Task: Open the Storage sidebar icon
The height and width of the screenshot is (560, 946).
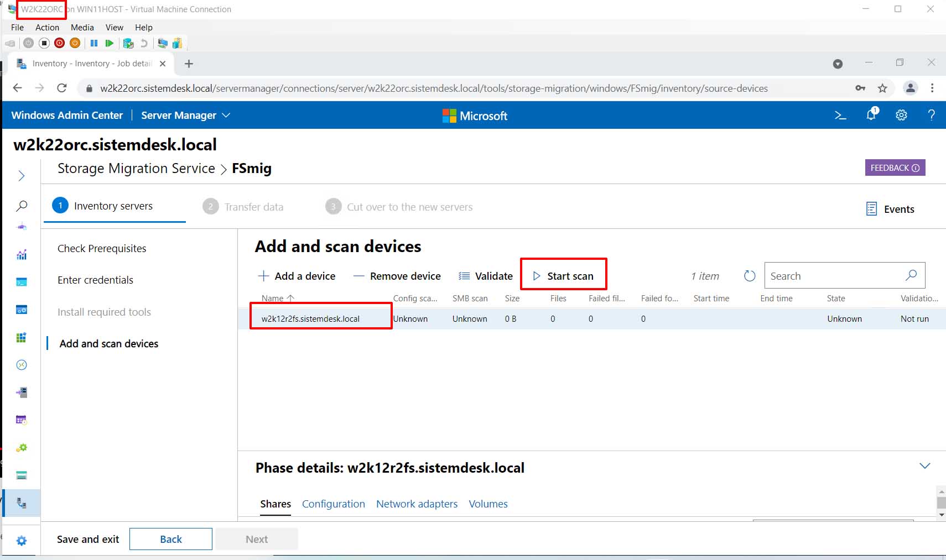Action: pos(22,475)
